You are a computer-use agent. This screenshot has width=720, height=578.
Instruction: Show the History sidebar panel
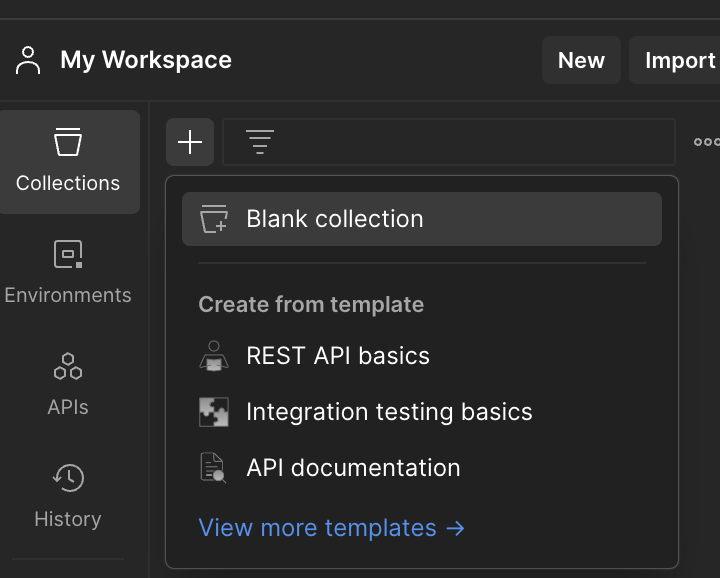[x=68, y=496]
